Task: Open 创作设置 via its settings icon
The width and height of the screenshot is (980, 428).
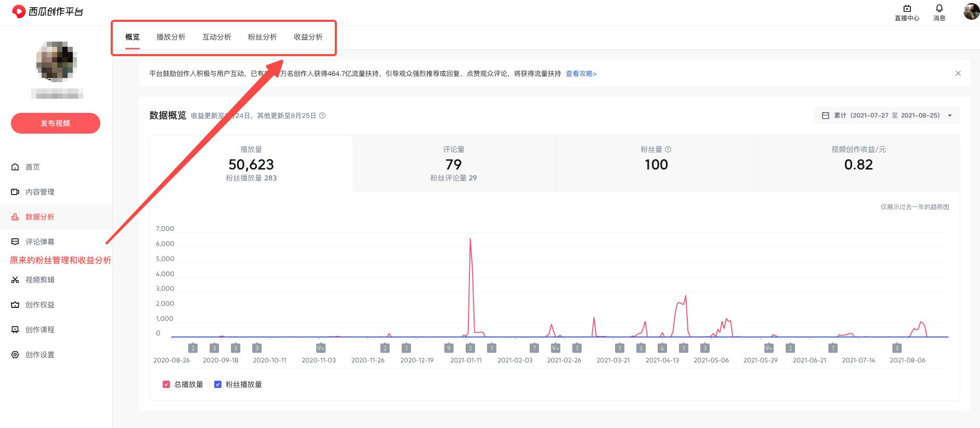Action: click(x=15, y=355)
